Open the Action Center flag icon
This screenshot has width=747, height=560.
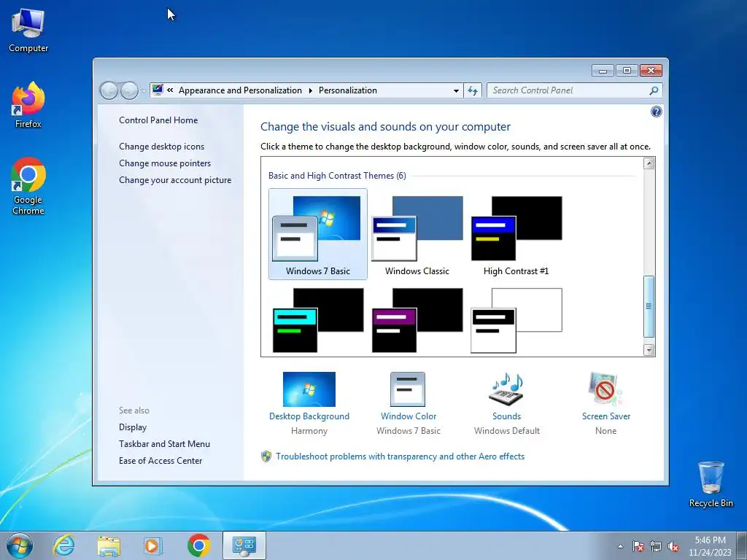coord(638,546)
